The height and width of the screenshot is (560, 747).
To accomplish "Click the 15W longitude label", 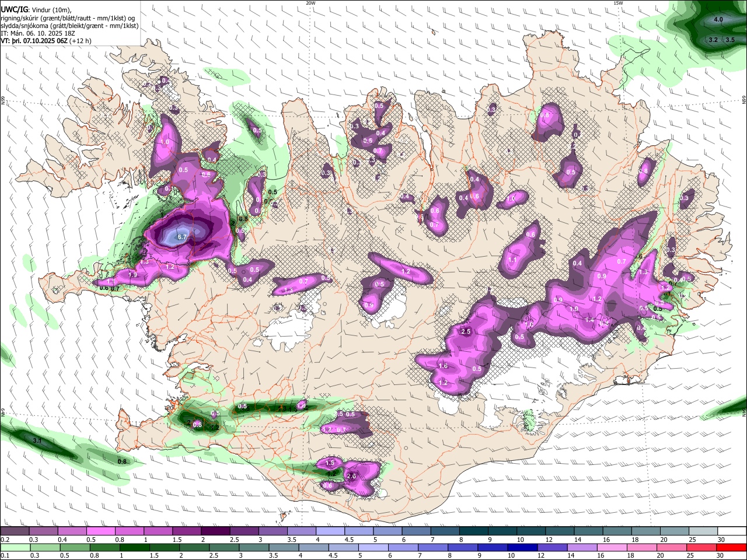I will (618, 2).
